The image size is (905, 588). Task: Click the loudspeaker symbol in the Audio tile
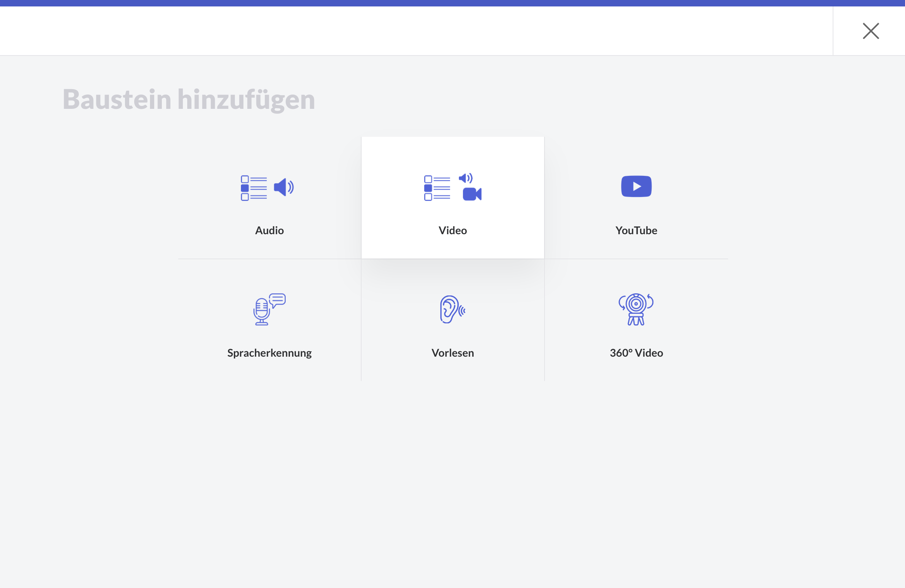284,187
